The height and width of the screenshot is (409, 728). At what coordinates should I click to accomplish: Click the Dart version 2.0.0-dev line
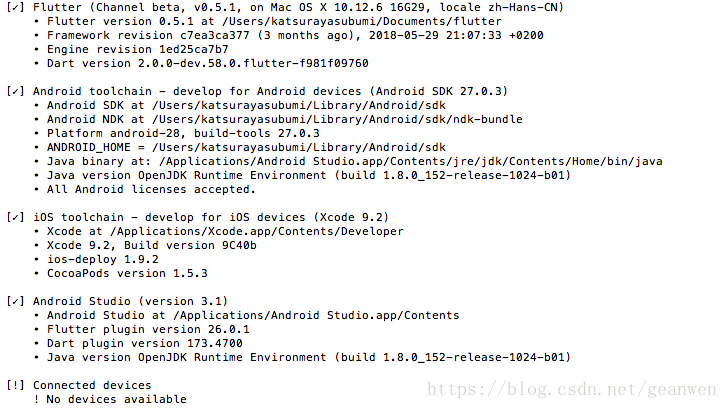[x=208, y=63]
